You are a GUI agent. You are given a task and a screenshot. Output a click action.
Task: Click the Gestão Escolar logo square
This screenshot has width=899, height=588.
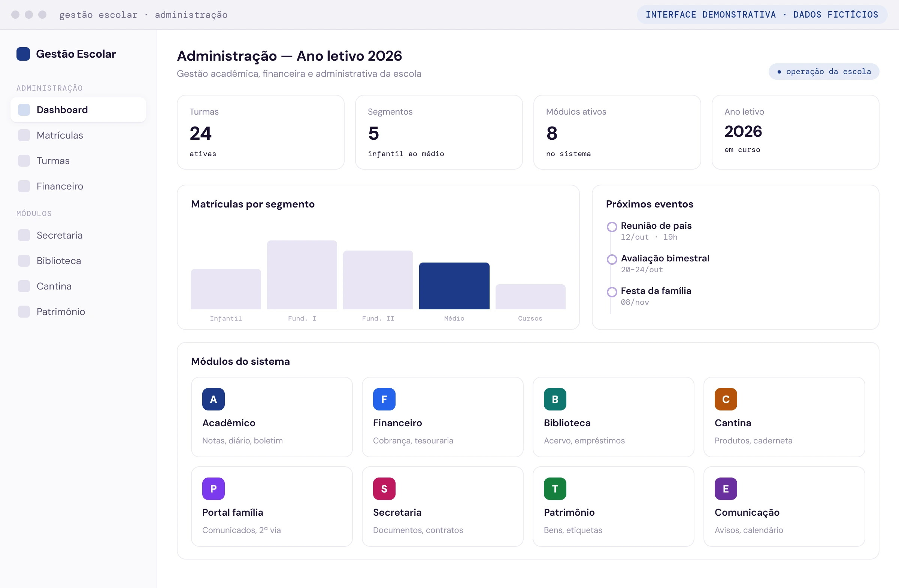point(23,54)
